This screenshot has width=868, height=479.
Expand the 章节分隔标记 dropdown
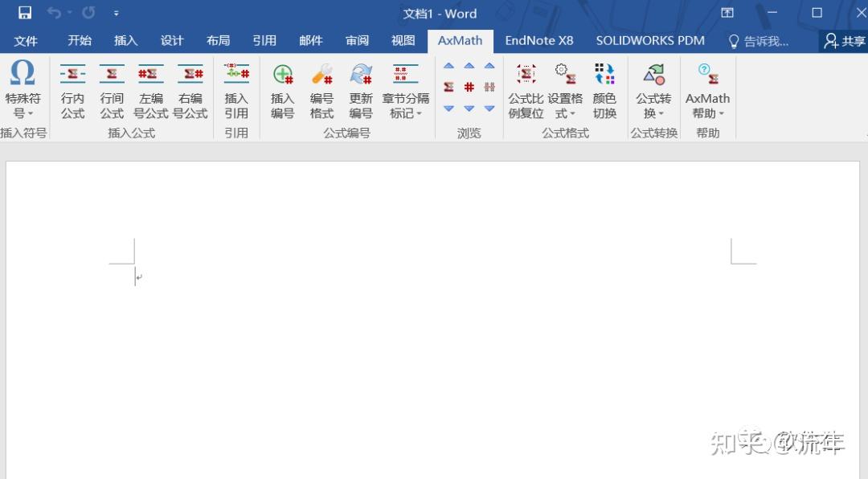pos(406,91)
